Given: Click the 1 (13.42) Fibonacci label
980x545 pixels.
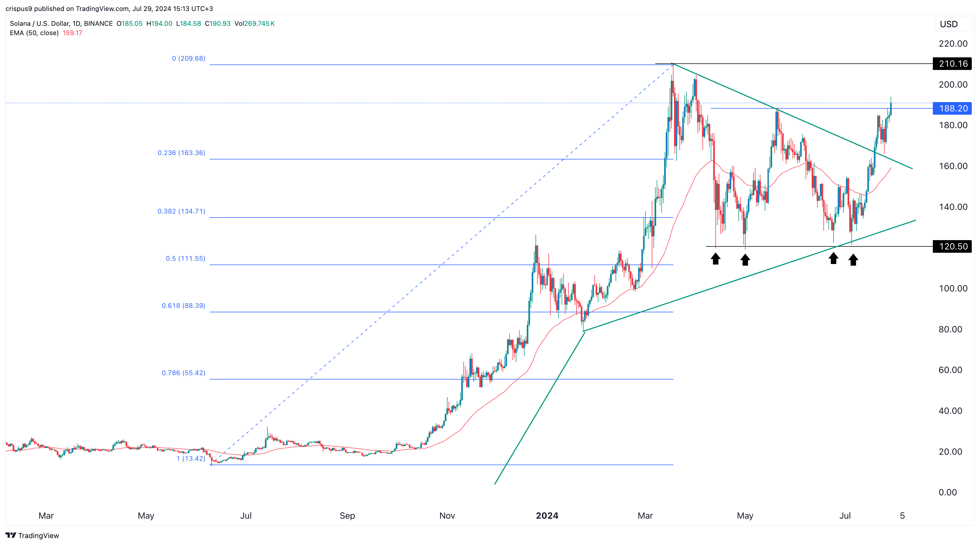Looking at the screenshot, I should pyautogui.click(x=191, y=458).
